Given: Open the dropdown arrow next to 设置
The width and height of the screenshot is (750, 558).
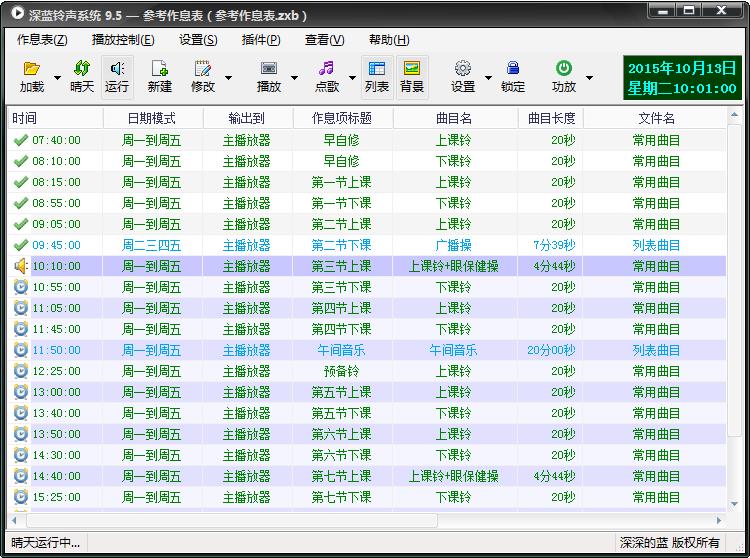Looking at the screenshot, I should pyautogui.click(x=488, y=78).
